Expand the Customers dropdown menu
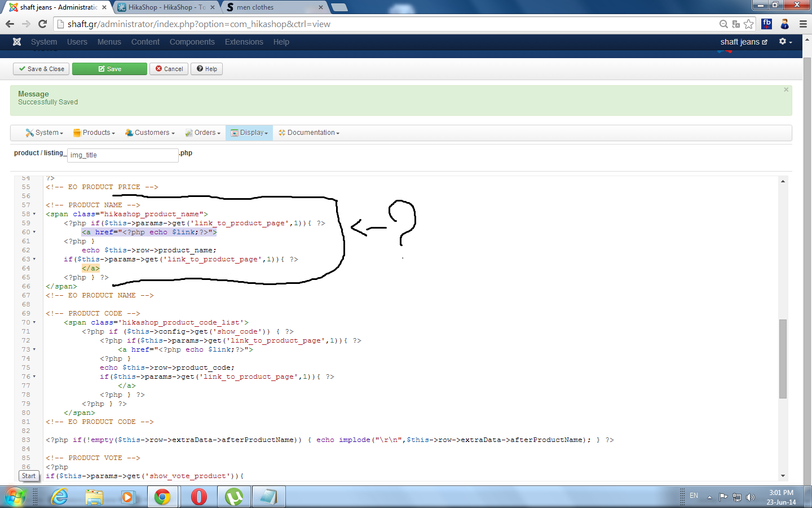 click(150, 133)
